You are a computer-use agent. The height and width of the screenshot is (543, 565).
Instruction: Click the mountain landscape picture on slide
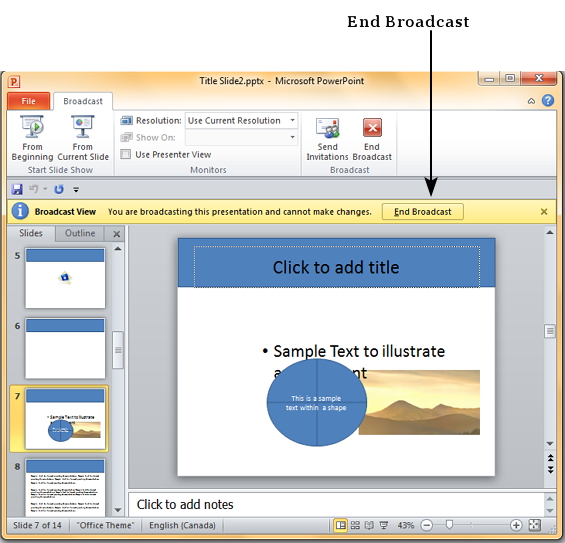[x=423, y=402]
